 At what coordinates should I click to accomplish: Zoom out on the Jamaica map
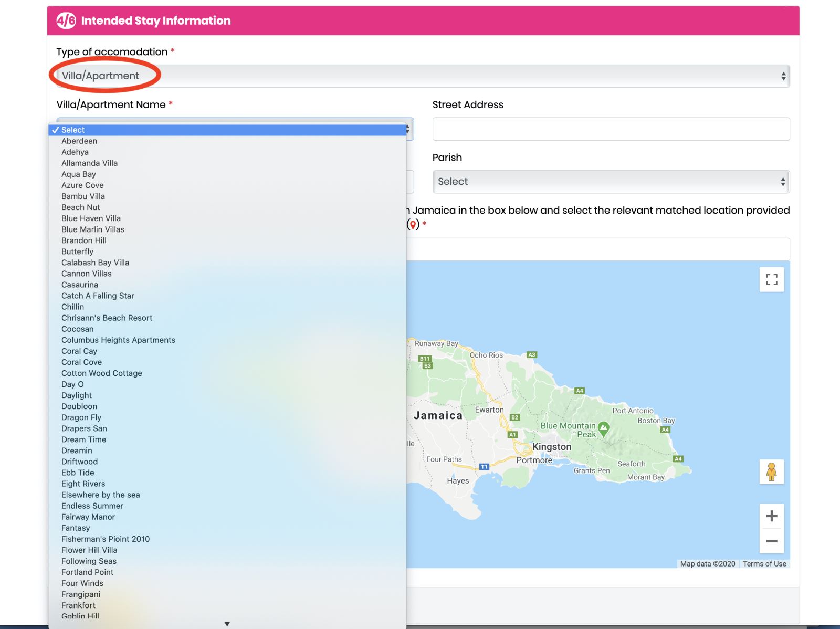(771, 540)
